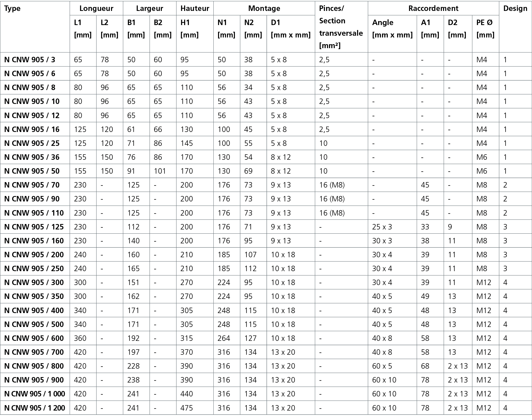The image size is (532, 420).
Task: Click the 'N CNW 905 / 12' row label
Action: (x=32, y=115)
